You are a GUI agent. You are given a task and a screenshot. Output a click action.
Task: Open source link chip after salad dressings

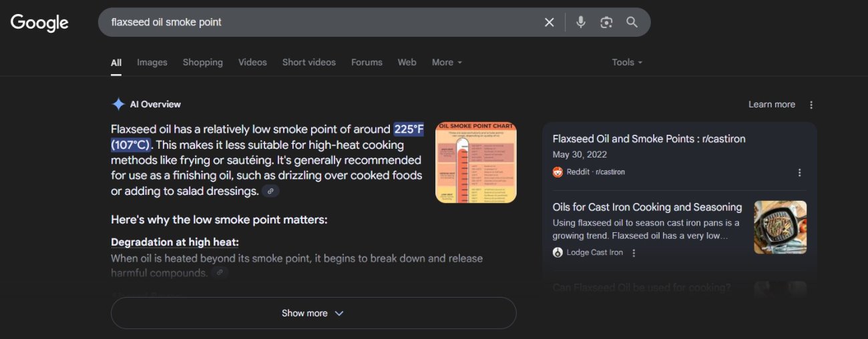pyautogui.click(x=270, y=191)
